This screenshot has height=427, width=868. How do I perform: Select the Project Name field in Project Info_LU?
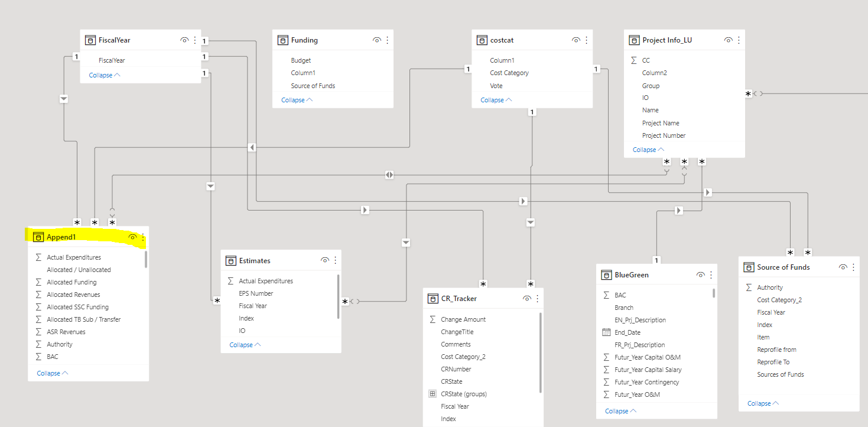(x=661, y=123)
